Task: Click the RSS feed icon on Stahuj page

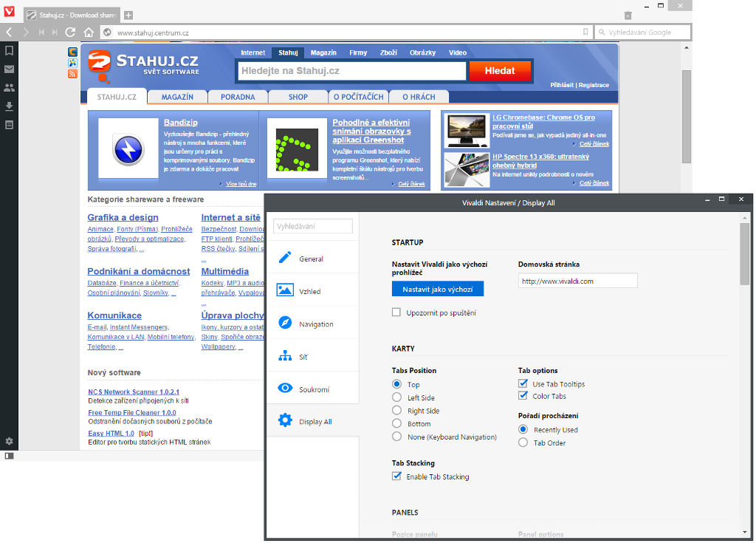Action: (72, 74)
